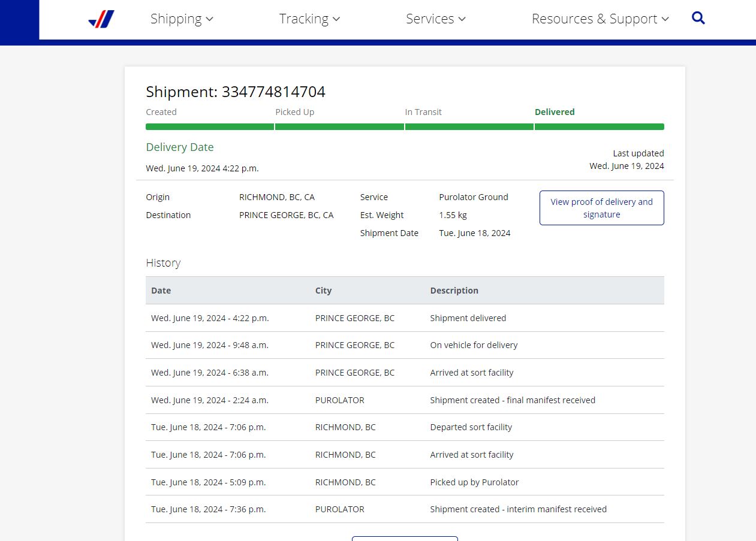The width and height of the screenshot is (756, 541).
Task: Click the Description column header
Action: [454, 291]
